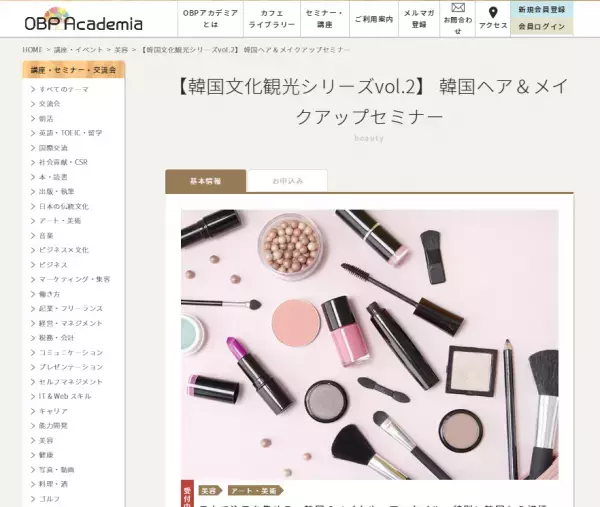The height and width of the screenshot is (507, 600).
Task: Click the アート・美術 tag below the image
Action: (256, 491)
